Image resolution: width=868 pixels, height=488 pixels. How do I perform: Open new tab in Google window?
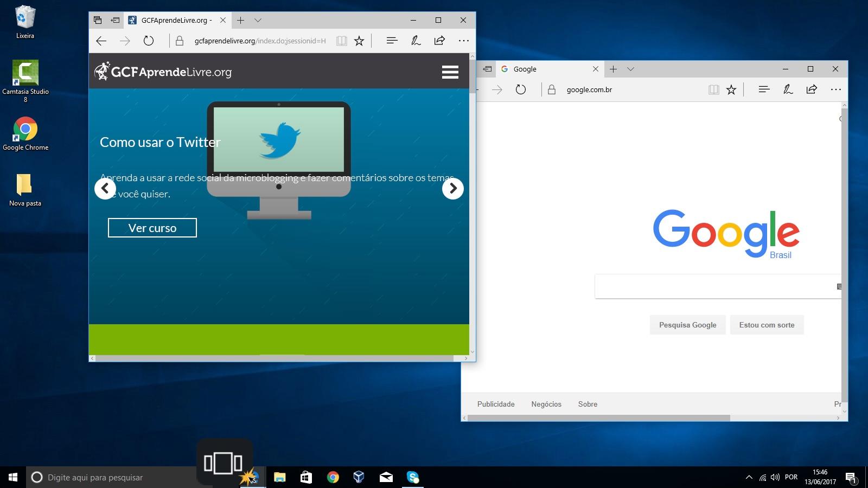(614, 69)
